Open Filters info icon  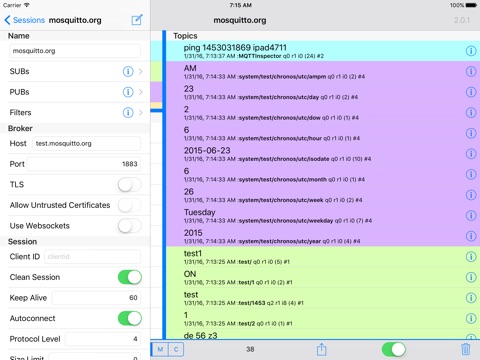[128, 113]
